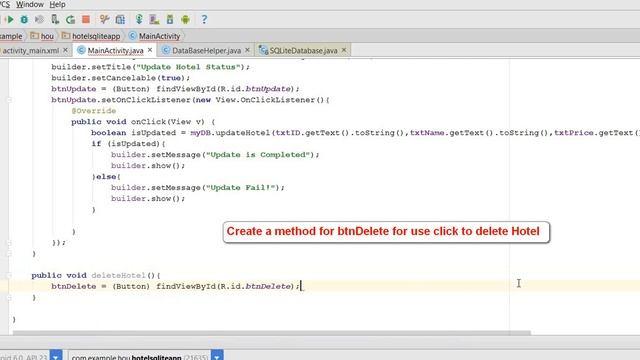Click the }else{ line
This screenshot has height=360, width=640.
pyautogui.click(x=106, y=177)
